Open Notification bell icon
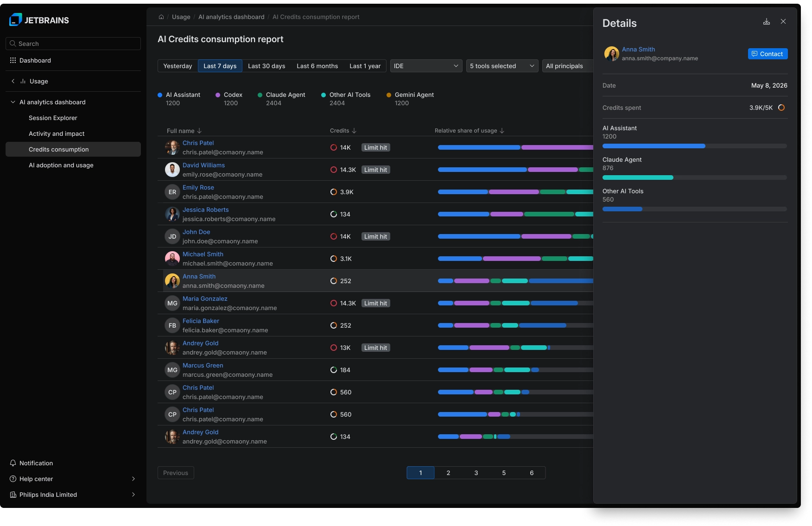Screen dimensions: 812x526 13,463
